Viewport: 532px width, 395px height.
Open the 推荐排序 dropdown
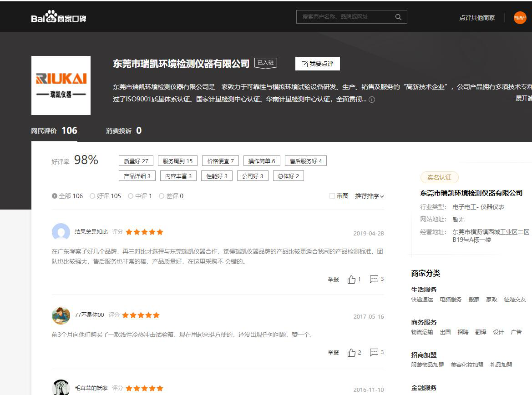(370, 195)
